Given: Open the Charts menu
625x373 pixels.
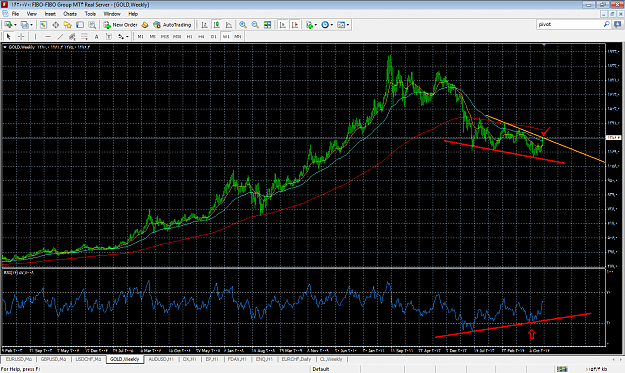Looking at the screenshot, I should tap(70, 14).
